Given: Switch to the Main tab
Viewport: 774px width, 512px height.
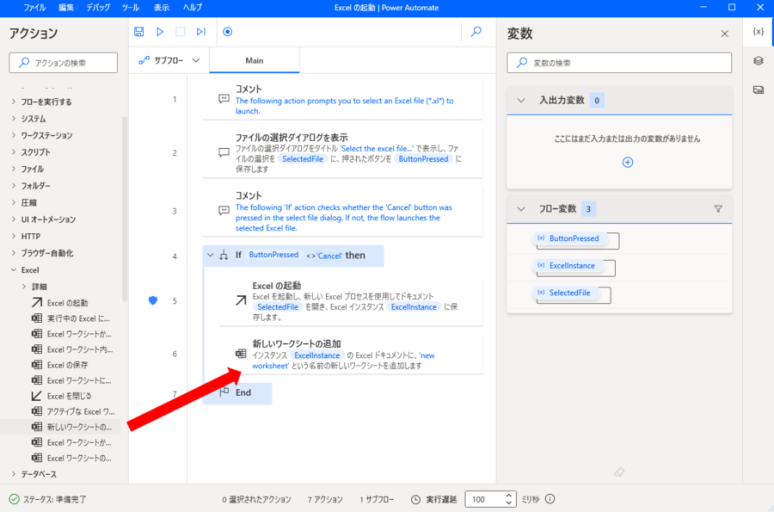Looking at the screenshot, I should (x=254, y=61).
